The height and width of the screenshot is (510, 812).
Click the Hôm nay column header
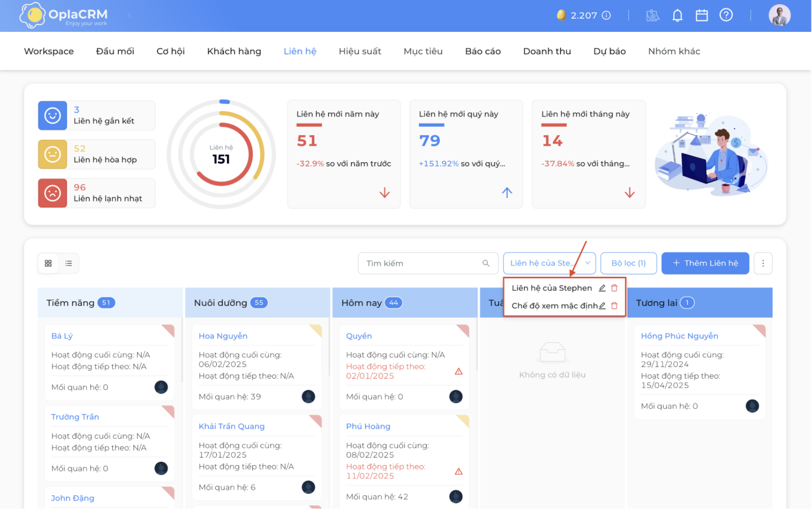point(405,303)
